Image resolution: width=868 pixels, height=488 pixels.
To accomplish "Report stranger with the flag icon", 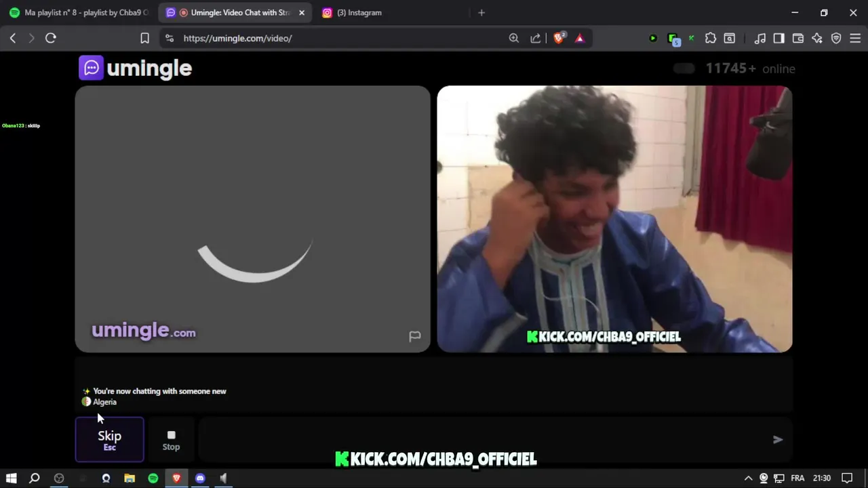I will pos(415,336).
